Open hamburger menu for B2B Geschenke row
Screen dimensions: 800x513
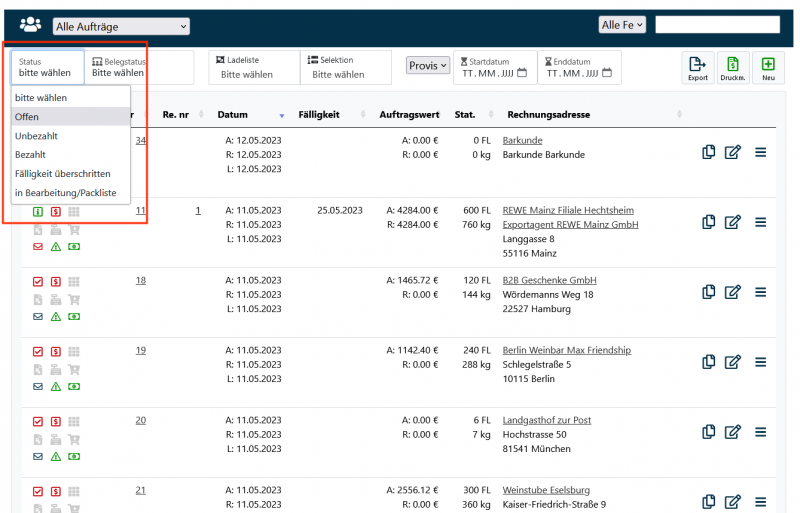click(x=760, y=292)
